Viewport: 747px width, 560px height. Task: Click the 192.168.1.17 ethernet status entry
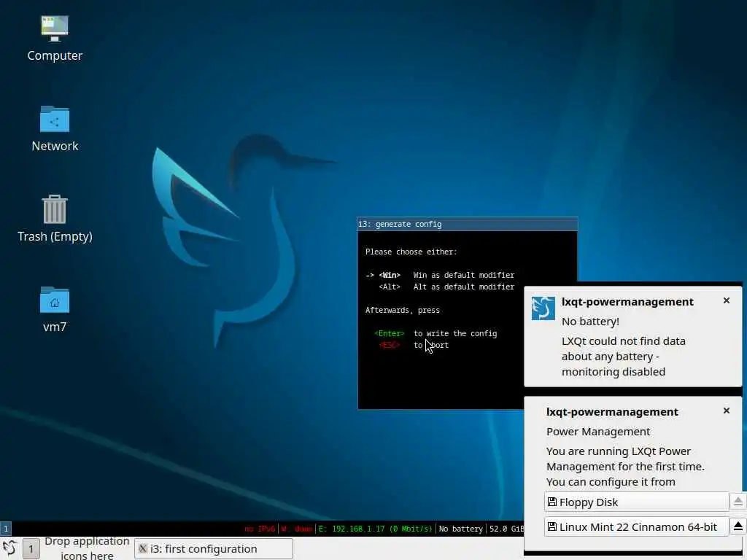(x=376, y=529)
